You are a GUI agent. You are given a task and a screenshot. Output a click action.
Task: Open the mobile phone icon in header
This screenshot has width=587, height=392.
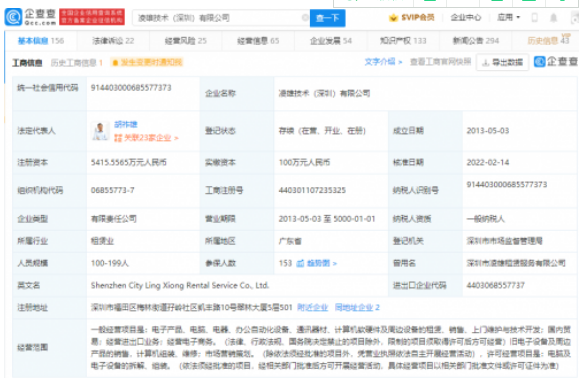(x=535, y=17)
